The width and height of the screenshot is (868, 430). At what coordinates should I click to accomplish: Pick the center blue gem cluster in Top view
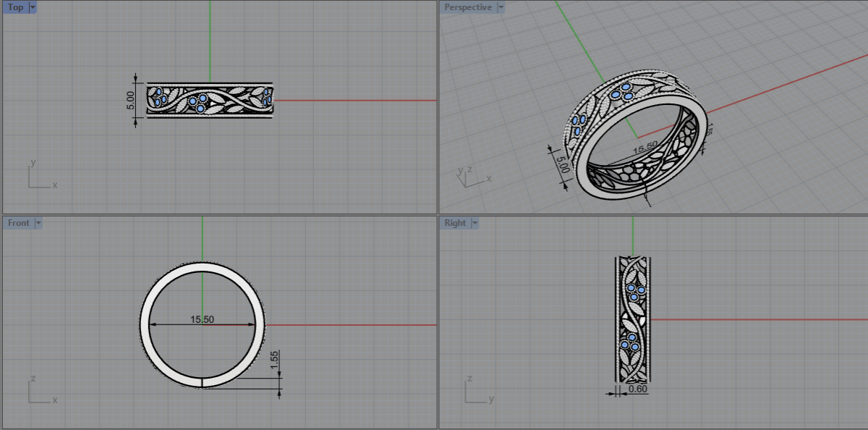point(198,103)
